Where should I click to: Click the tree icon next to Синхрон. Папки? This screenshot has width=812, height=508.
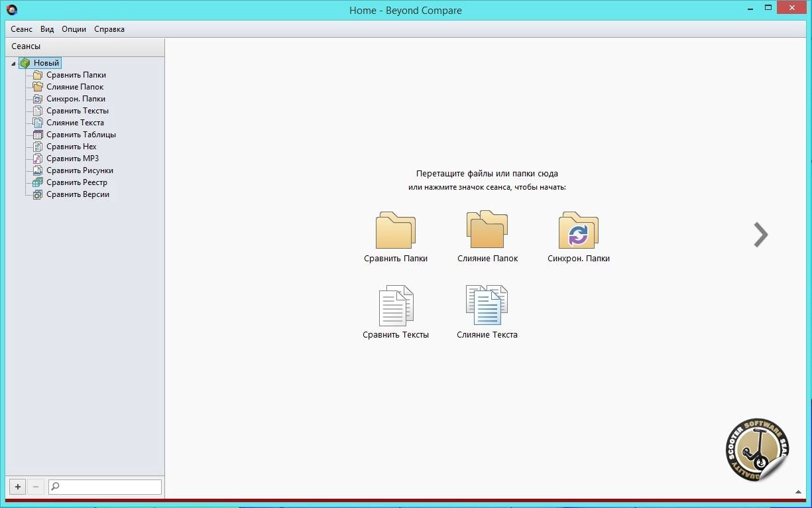pos(38,99)
